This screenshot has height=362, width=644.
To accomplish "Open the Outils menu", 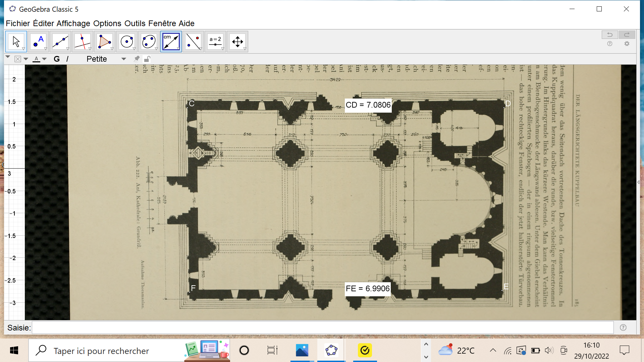I will [x=135, y=23].
